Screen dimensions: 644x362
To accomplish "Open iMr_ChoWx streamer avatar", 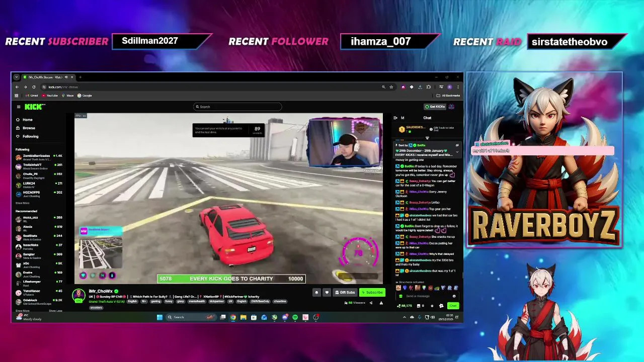I will click(78, 295).
